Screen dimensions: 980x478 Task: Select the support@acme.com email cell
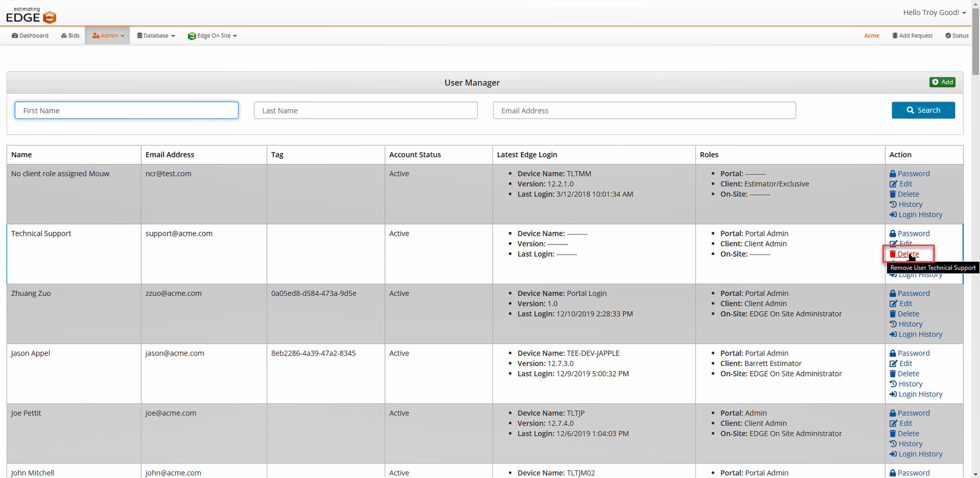pos(204,254)
